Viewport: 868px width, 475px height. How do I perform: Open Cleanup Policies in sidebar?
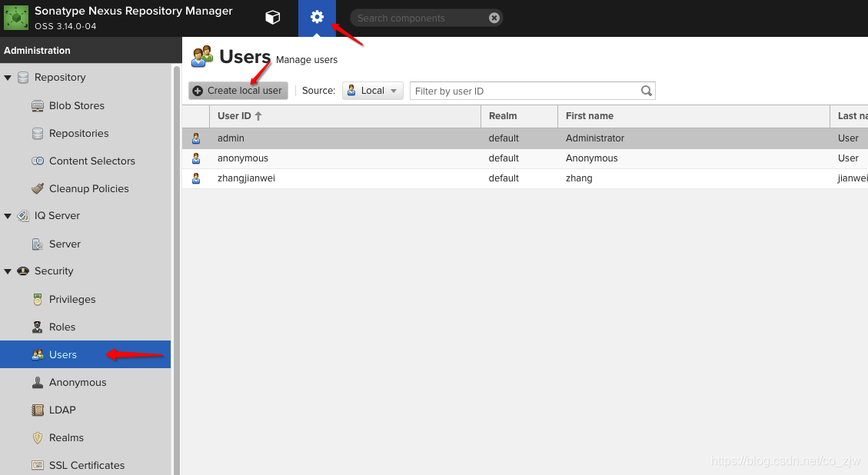[x=85, y=189]
